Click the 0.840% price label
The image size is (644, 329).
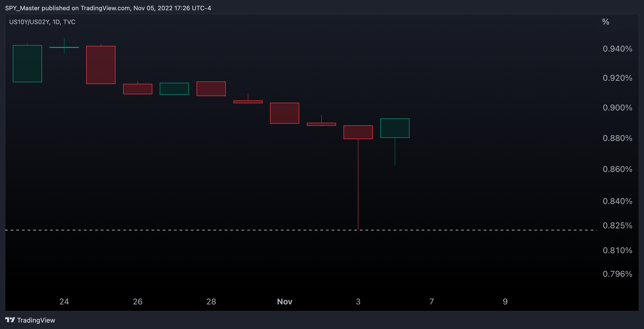point(617,201)
